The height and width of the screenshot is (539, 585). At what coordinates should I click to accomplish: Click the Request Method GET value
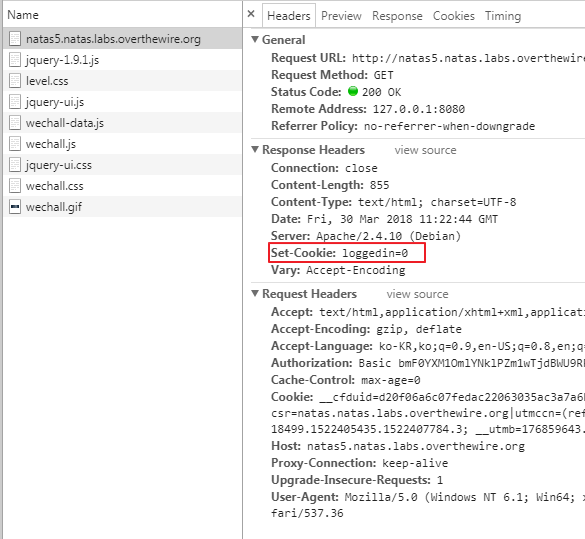point(383,75)
